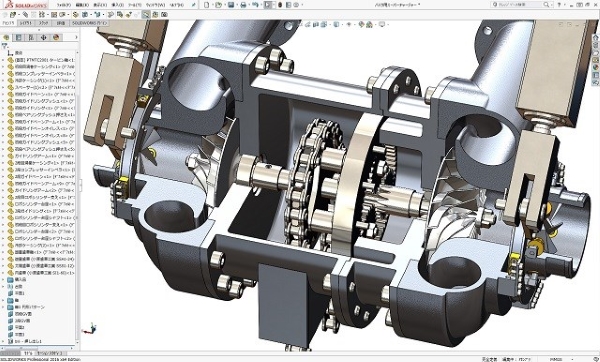Image resolution: width=600 pixels, height=362 pixels.
Task: Click the Edit Appearance icon in view toolbar
Action: click(361, 24)
